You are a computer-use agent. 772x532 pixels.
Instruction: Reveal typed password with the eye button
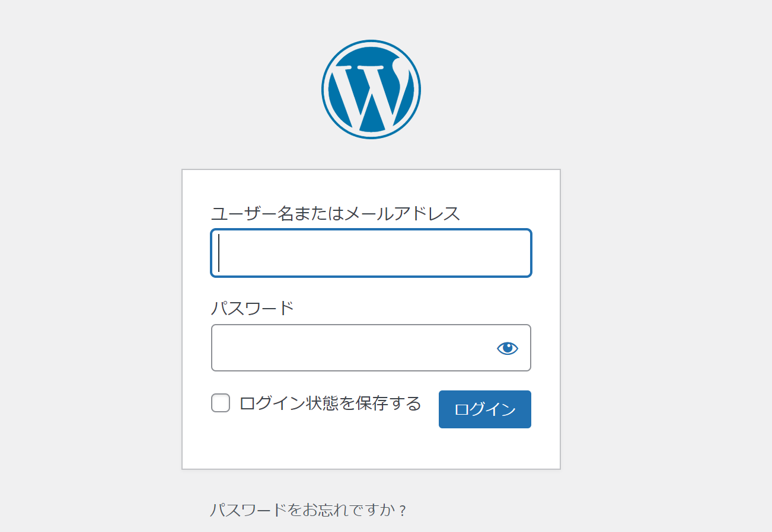(507, 348)
